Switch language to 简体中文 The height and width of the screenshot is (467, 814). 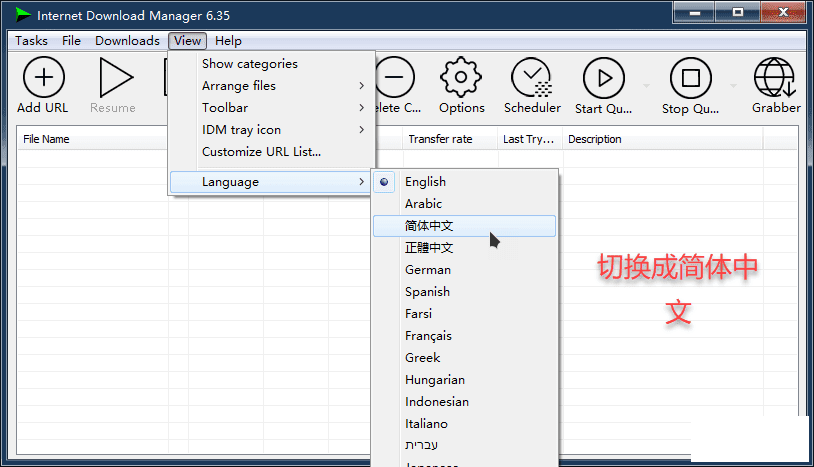[465, 226]
